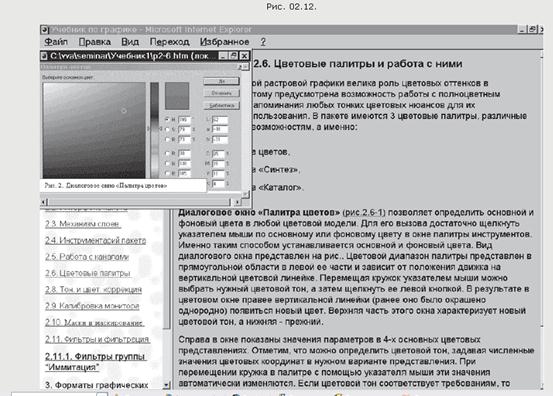This screenshot has height=396, width=553.
Task: Click the H value input field
Action: coord(184,120)
